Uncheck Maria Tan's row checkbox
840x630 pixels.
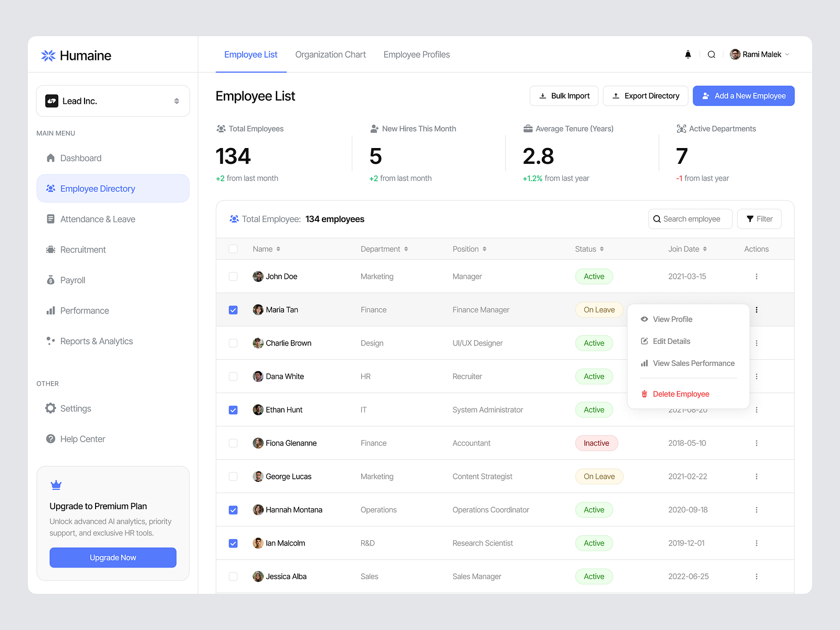click(233, 310)
